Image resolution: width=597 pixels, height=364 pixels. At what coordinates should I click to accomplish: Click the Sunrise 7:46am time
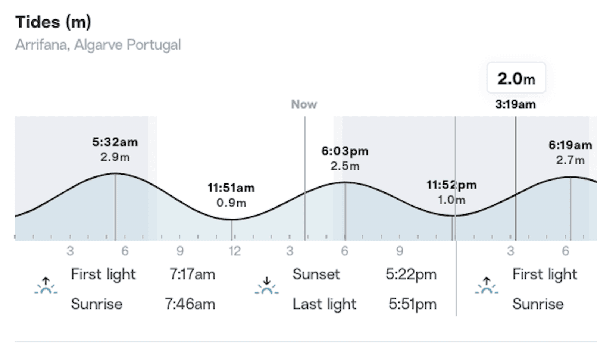[190, 304]
